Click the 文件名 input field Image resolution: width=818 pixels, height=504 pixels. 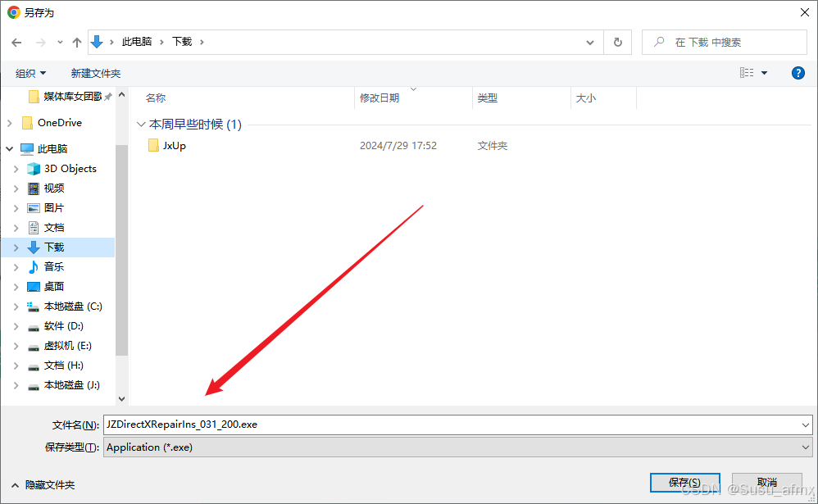coord(452,425)
